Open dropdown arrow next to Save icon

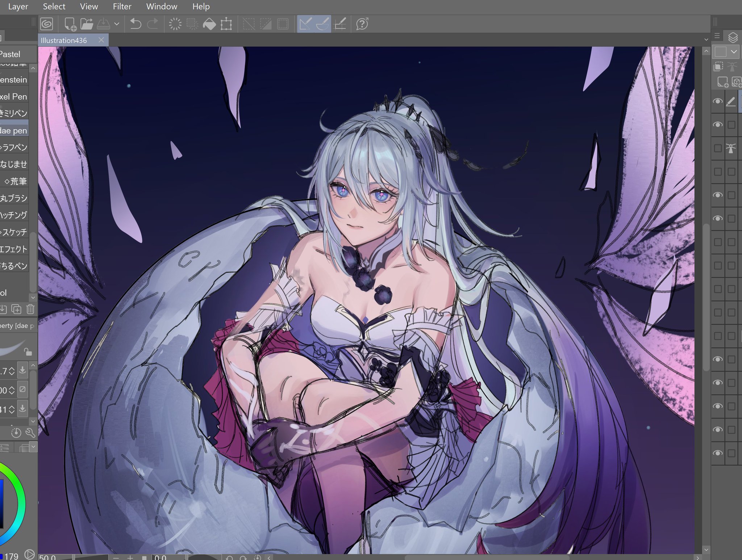click(117, 24)
